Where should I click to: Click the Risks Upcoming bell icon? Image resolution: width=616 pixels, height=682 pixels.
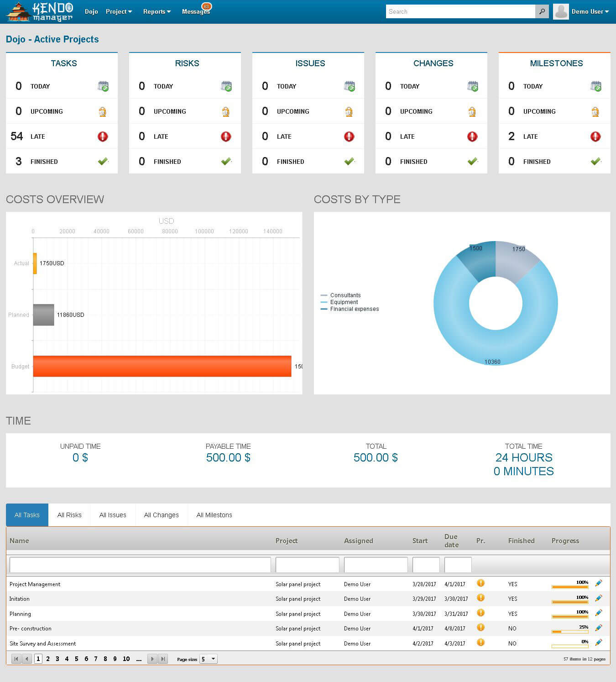click(x=226, y=111)
